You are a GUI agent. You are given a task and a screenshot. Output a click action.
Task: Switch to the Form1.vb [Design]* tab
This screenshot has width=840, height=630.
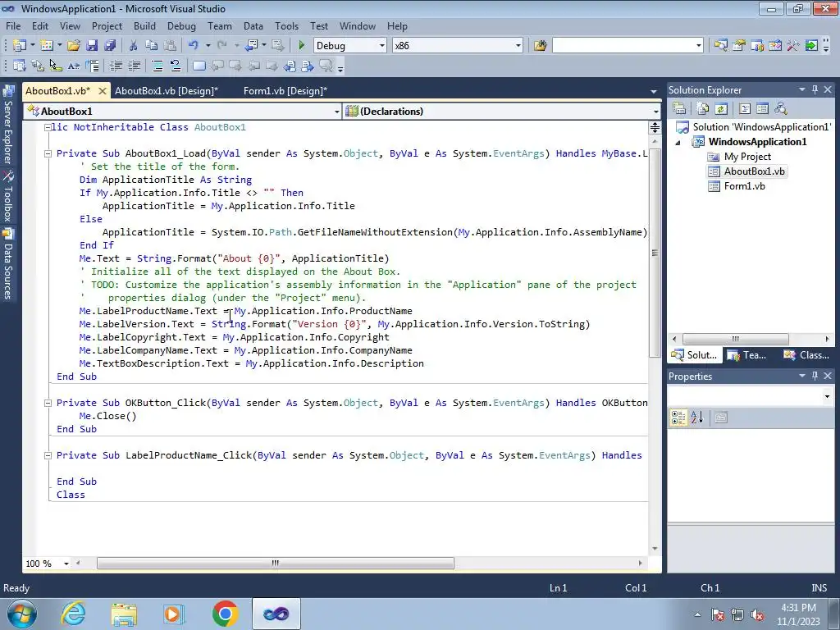(x=285, y=90)
